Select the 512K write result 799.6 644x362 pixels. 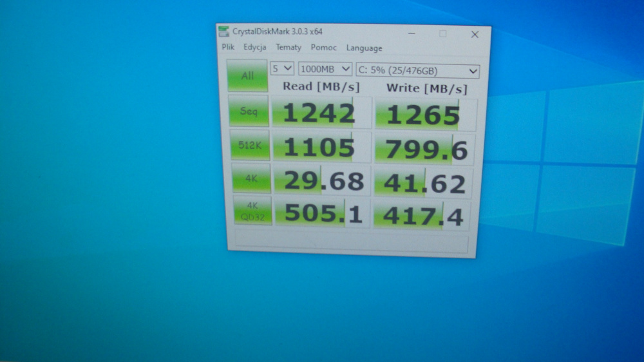(x=424, y=149)
